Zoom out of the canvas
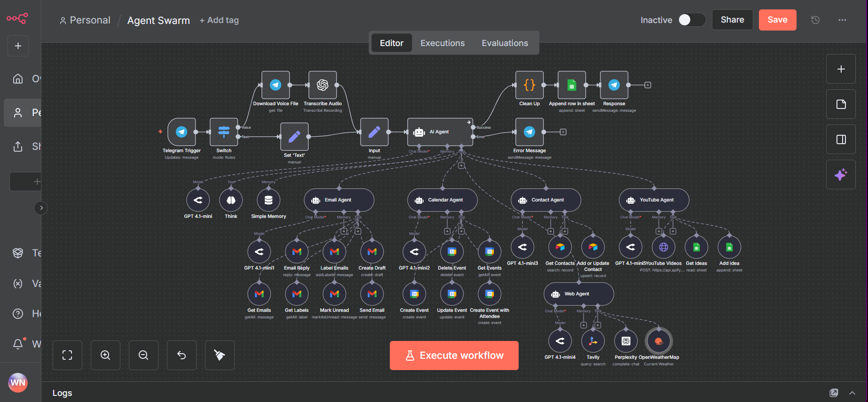The image size is (868, 402). 143,355
